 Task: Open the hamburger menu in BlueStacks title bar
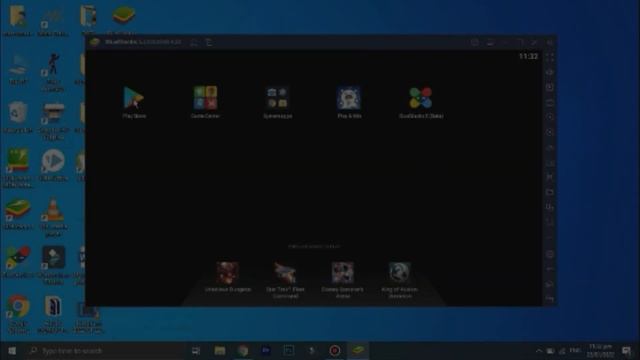coord(490,42)
